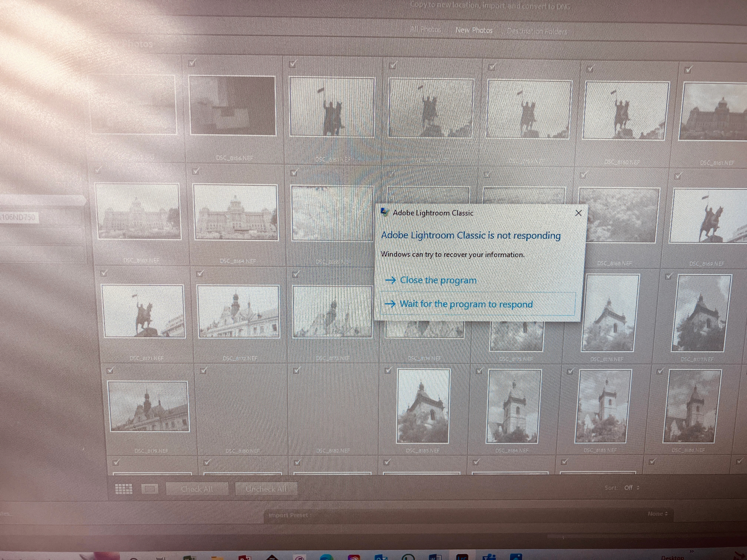747x560 pixels.
Task: Open Import Preset None dropdown
Action: (x=657, y=513)
